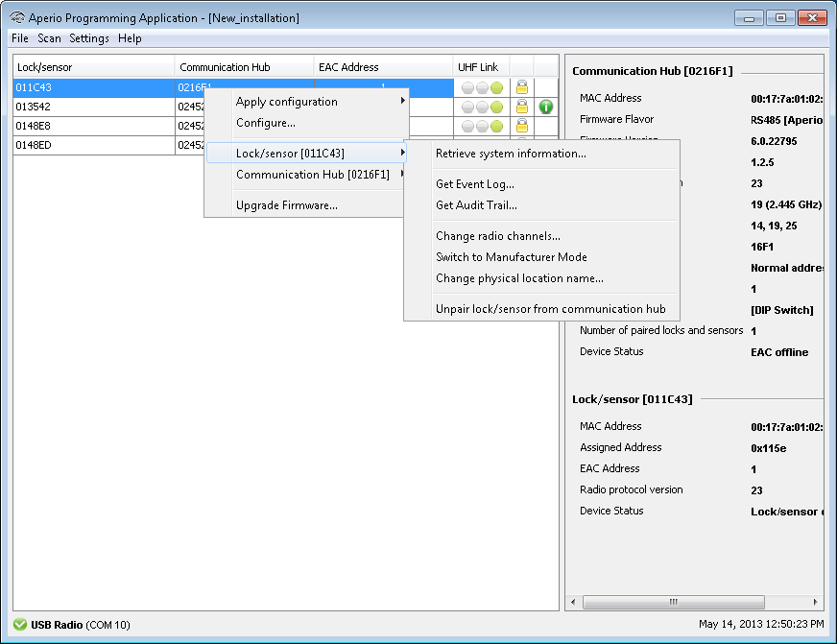
Task: Click the assigned address value 0x115e
Action: tap(768, 448)
